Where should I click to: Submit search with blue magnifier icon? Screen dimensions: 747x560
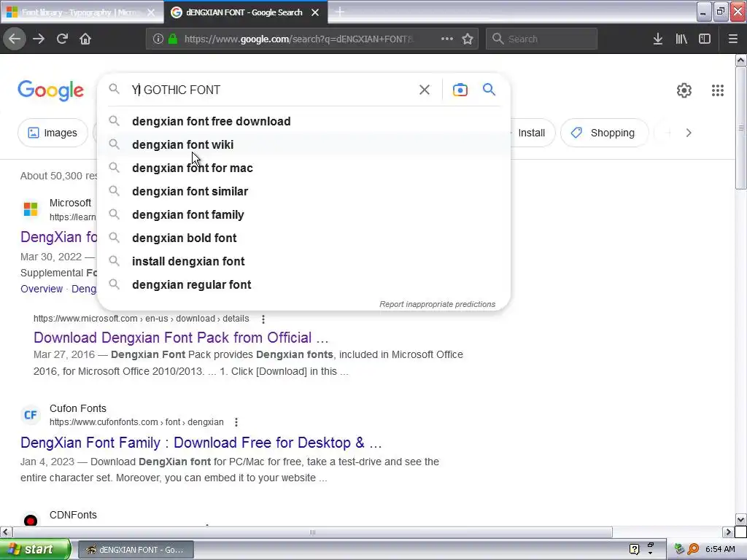pyautogui.click(x=489, y=89)
